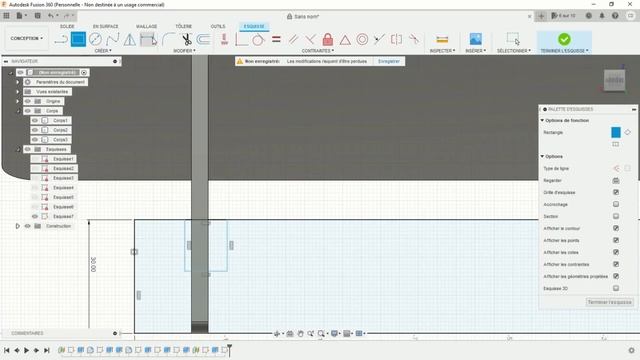This screenshot has height=360, width=640.
Task: Select the 2-point Rectangle tool
Action: click(78, 40)
